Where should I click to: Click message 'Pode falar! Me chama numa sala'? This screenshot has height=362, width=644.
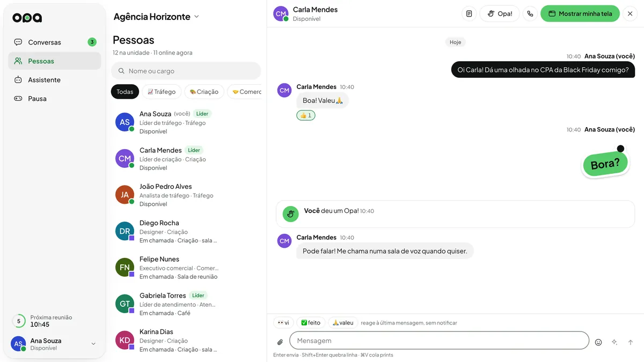pyautogui.click(x=385, y=251)
